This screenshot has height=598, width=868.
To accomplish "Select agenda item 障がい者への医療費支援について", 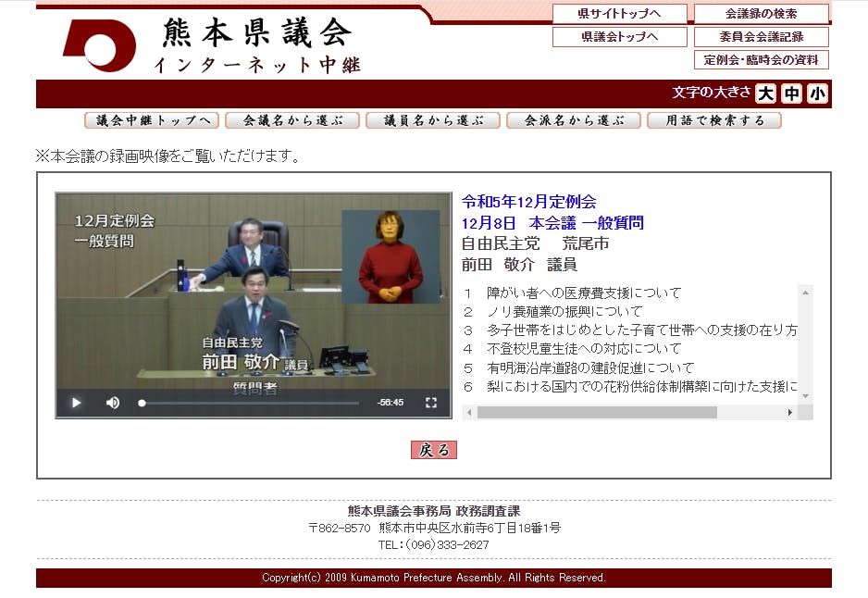I will [584, 293].
